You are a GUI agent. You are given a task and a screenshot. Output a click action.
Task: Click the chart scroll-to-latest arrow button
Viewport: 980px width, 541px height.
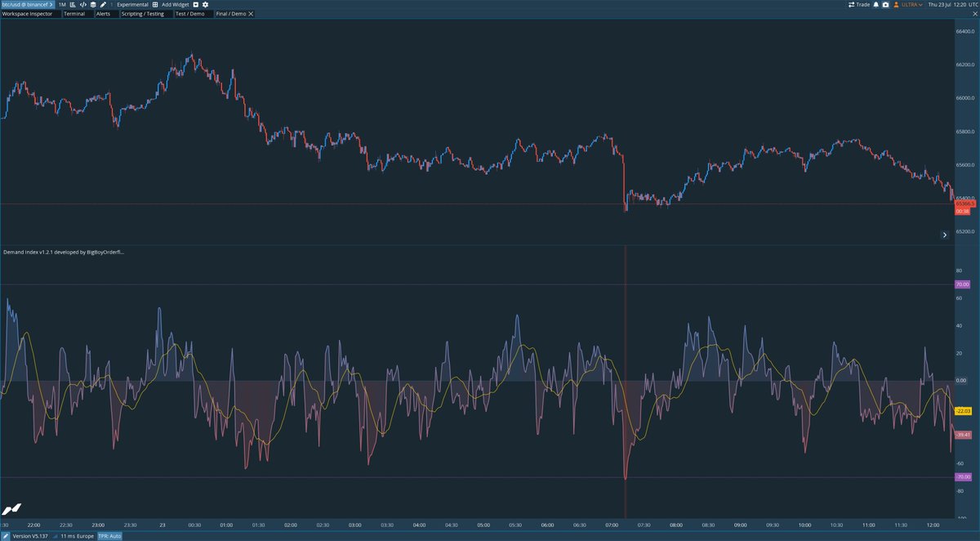click(945, 235)
